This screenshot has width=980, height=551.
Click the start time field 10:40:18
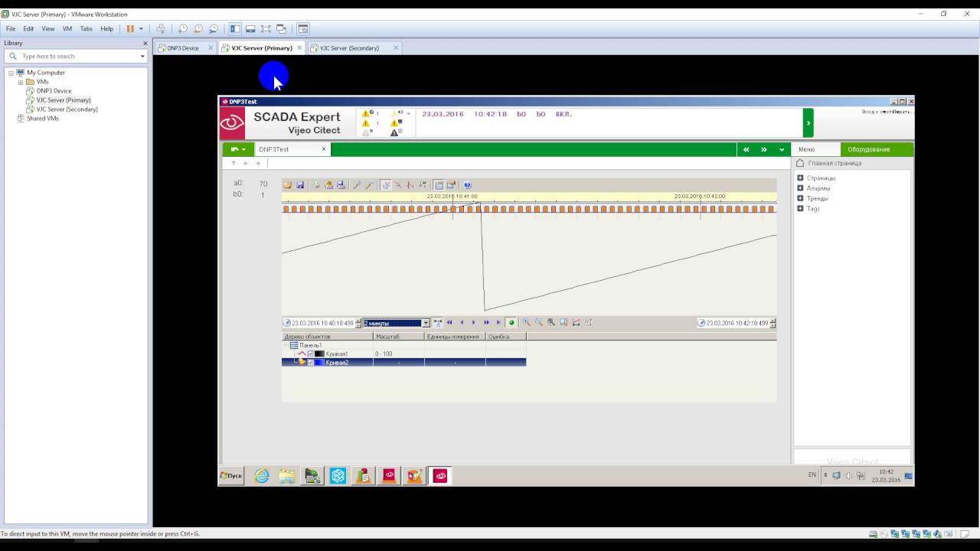322,323
